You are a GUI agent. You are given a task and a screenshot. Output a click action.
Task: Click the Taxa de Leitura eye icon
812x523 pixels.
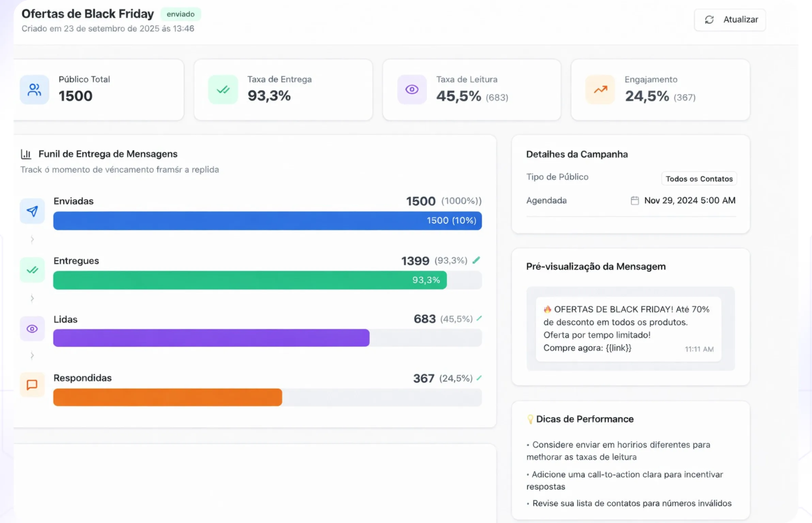pos(412,90)
